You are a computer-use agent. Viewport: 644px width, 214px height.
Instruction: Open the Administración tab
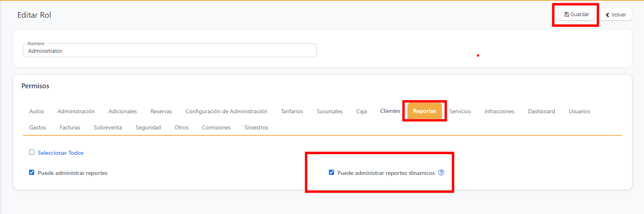point(76,111)
